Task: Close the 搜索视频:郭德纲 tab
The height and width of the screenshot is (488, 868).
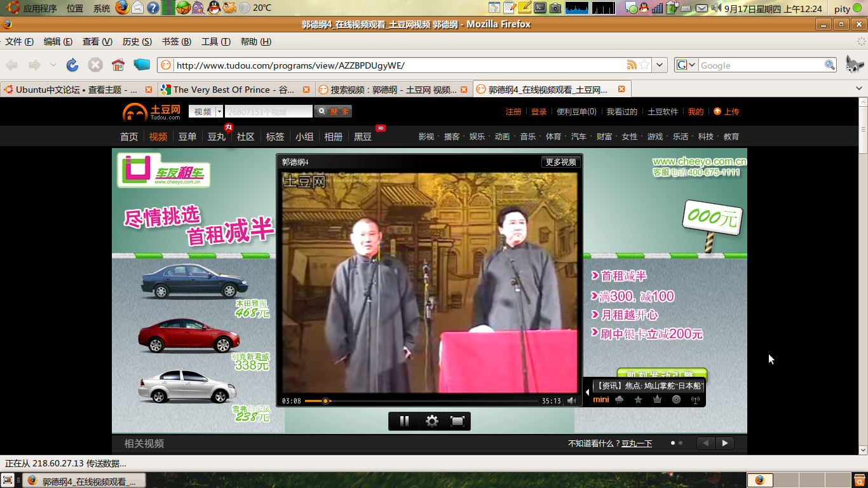Action: (x=464, y=90)
